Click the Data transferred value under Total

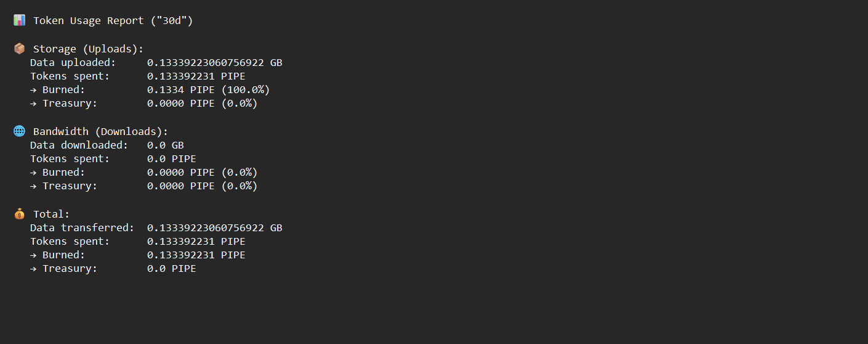(214, 228)
